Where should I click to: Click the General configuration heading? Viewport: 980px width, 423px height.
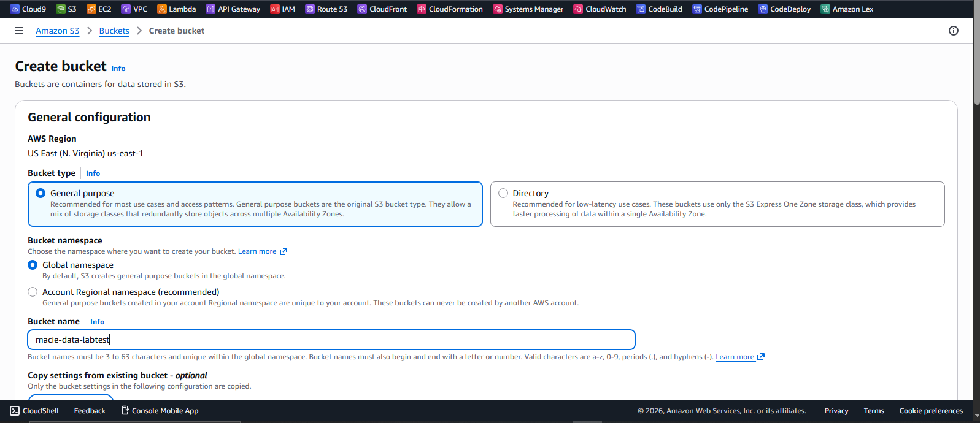(89, 117)
